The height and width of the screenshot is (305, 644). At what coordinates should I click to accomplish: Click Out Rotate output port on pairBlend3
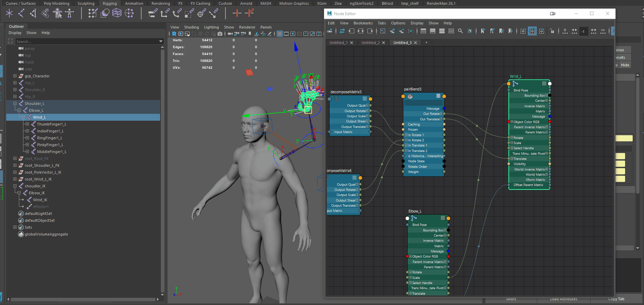coord(444,114)
